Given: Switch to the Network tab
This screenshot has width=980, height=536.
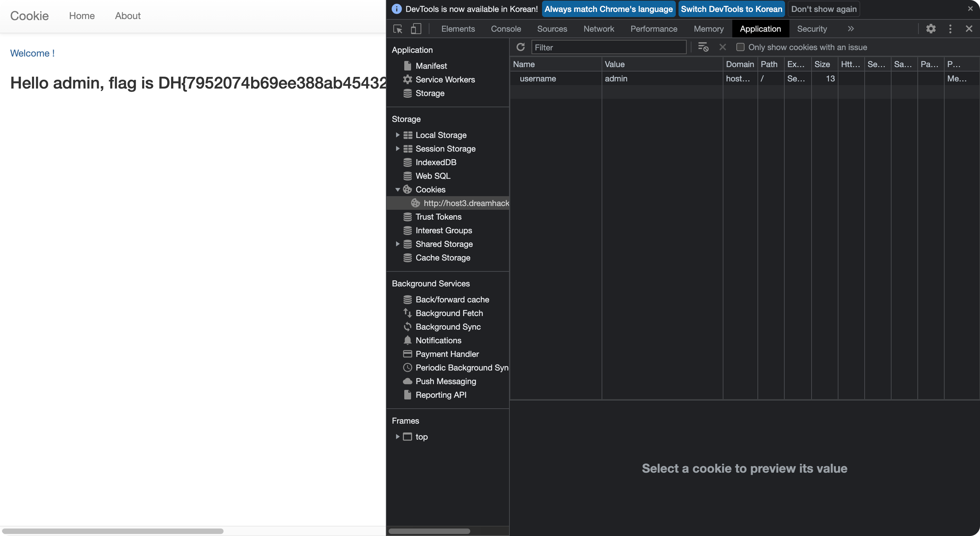Looking at the screenshot, I should (599, 29).
